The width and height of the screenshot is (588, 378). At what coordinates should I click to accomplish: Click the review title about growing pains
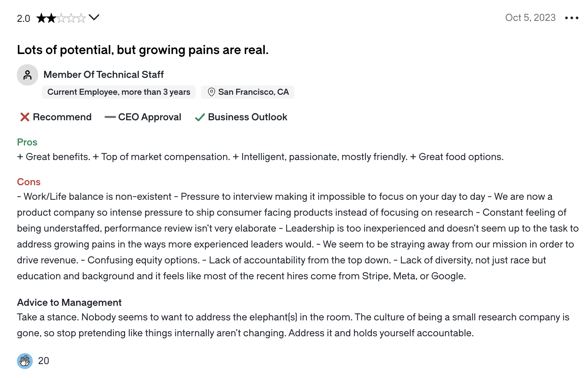point(143,50)
